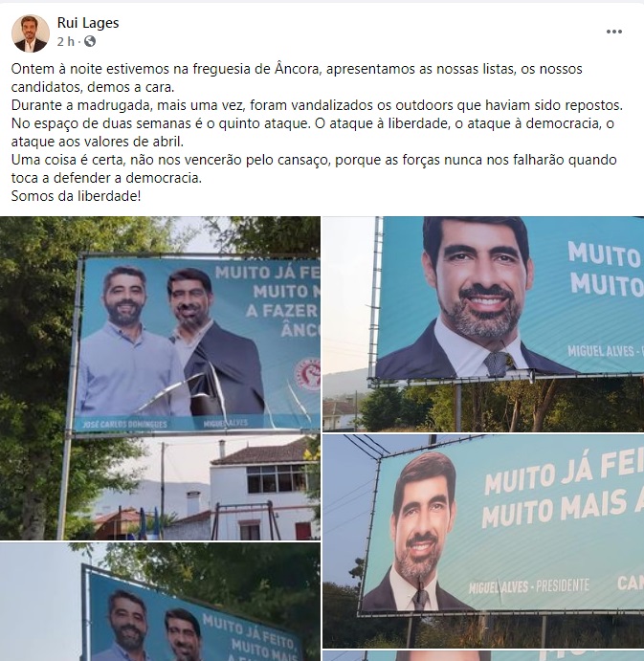Open billboard photo labeled 'MIGUEL ALVES - PRESIDENTE'
The image size is (644, 661).
click(483, 541)
